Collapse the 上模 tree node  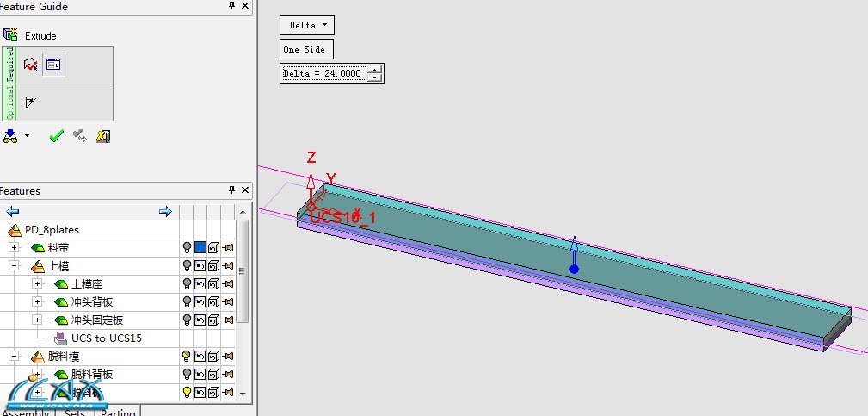click(14, 266)
